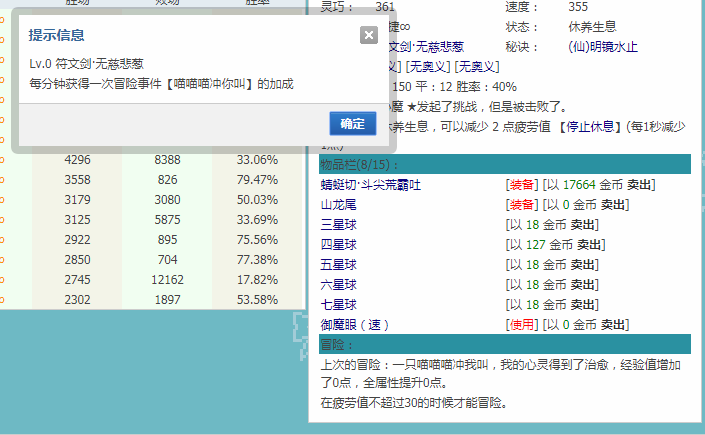Select the 8388 losses table cell
Image resolution: width=705 pixels, height=435 pixels.
167,160
